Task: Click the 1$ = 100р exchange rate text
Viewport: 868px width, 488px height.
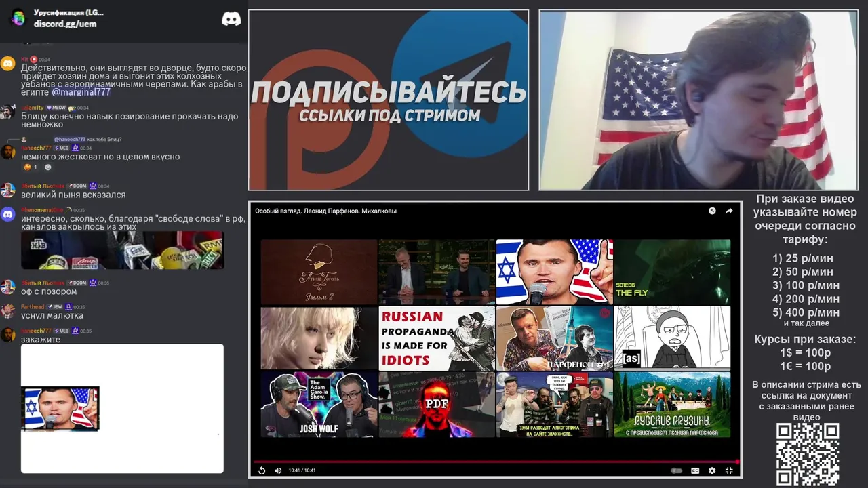Action: click(805, 353)
